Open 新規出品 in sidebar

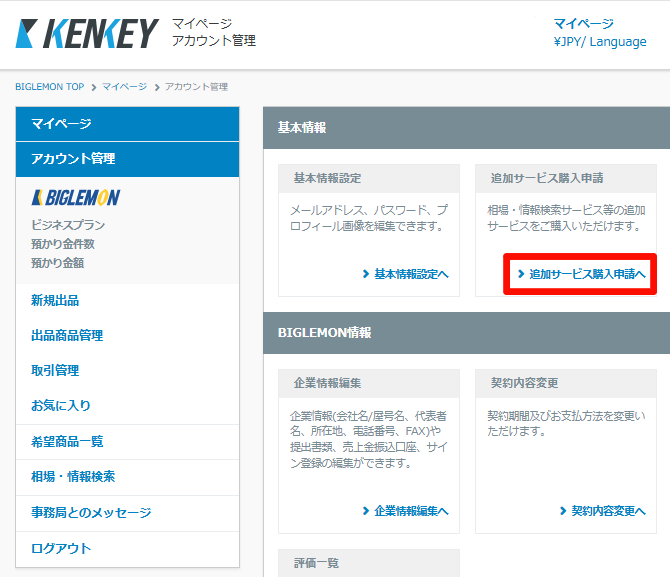click(55, 300)
